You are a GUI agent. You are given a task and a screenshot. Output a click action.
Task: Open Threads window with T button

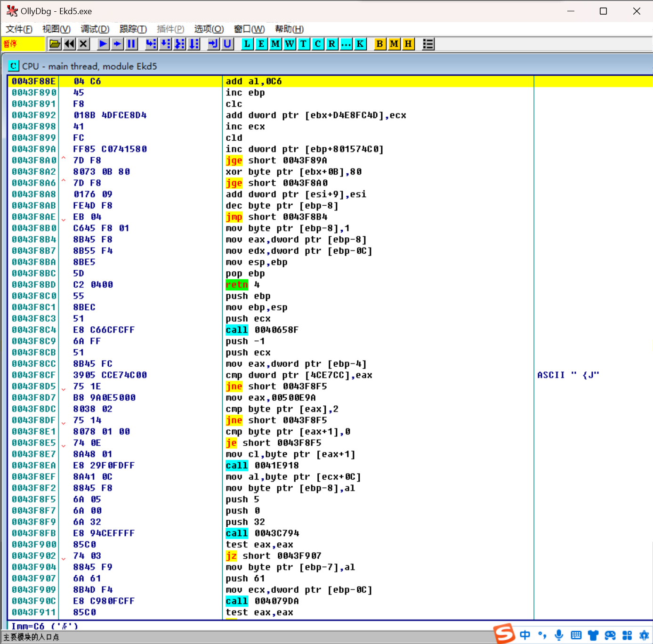click(304, 44)
